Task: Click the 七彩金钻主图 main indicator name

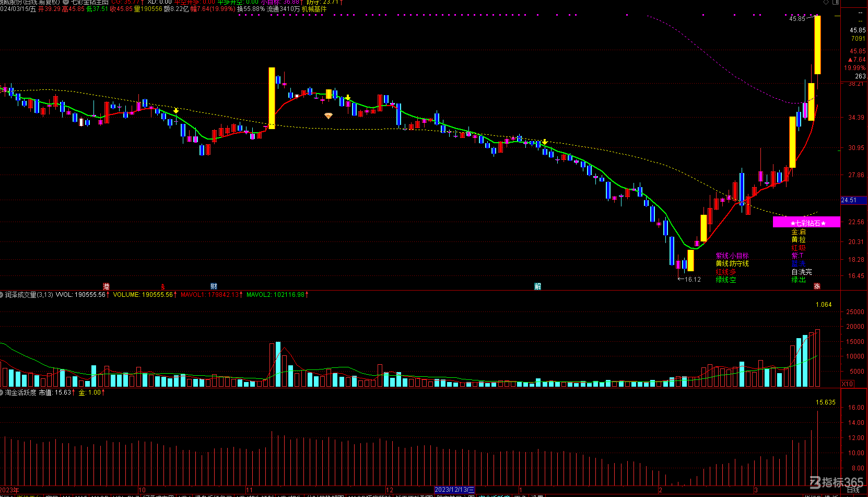Action: point(89,2)
